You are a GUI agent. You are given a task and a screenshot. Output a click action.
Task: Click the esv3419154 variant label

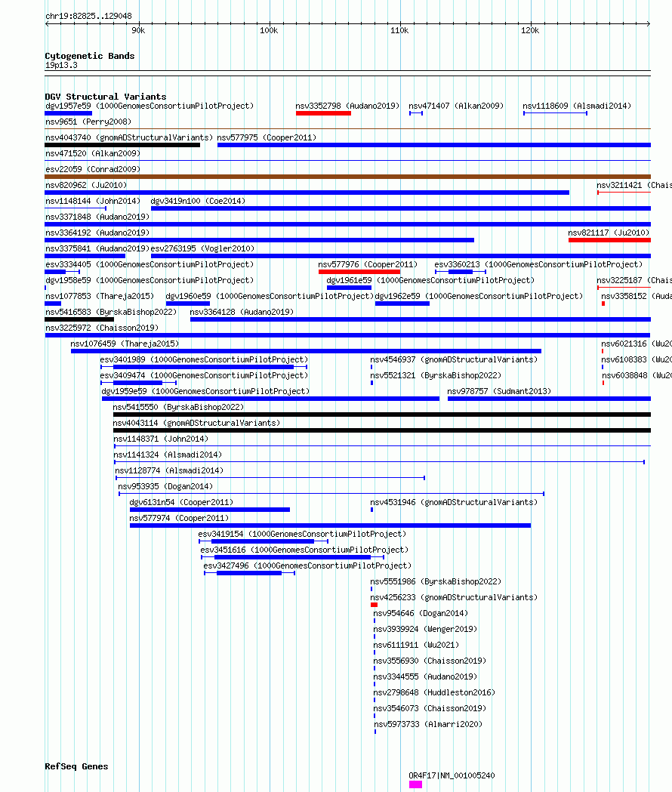click(x=302, y=534)
